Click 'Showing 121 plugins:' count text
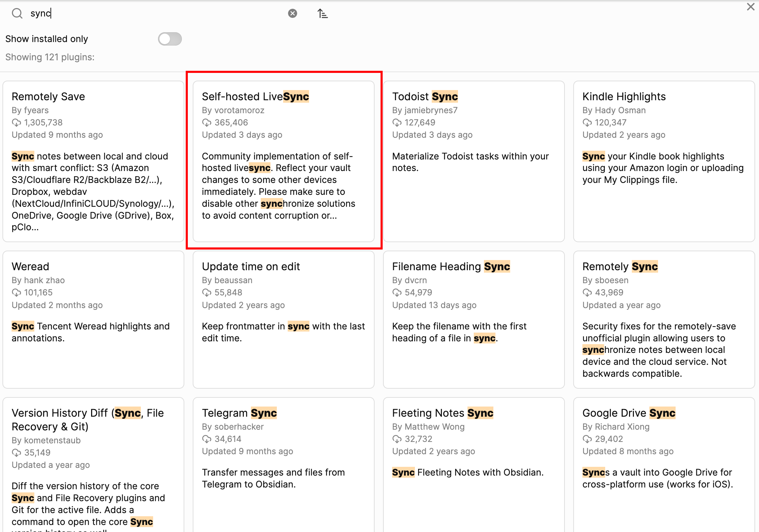The image size is (759, 532). click(50, 57)
